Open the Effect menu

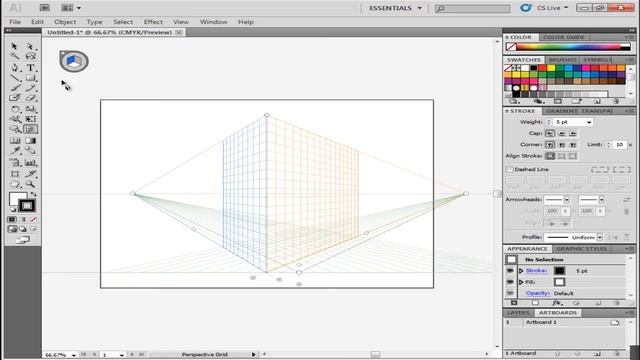[x=153, y=22]
